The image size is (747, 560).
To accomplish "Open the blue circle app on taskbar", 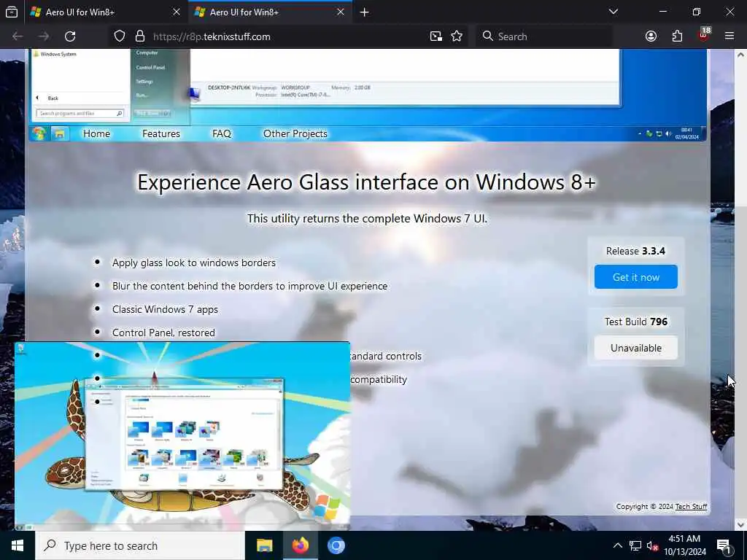I will [x=336, y=545].
